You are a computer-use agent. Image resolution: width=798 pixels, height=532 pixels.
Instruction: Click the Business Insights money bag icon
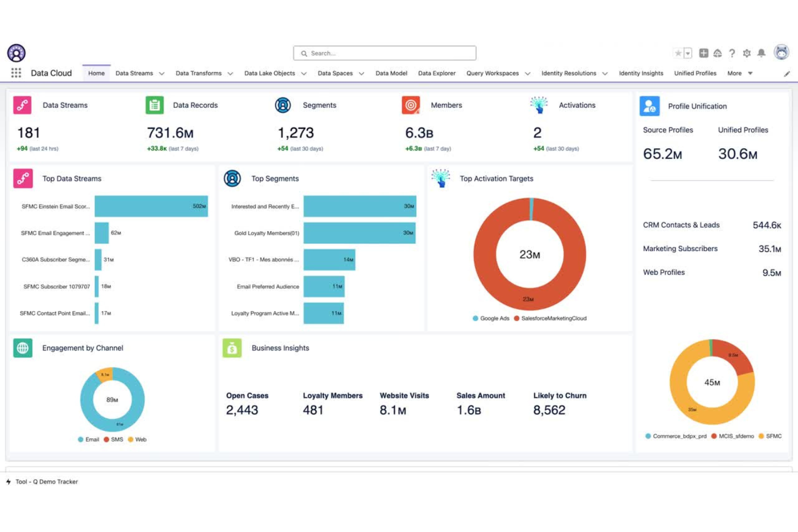click(x=232, y=348)
